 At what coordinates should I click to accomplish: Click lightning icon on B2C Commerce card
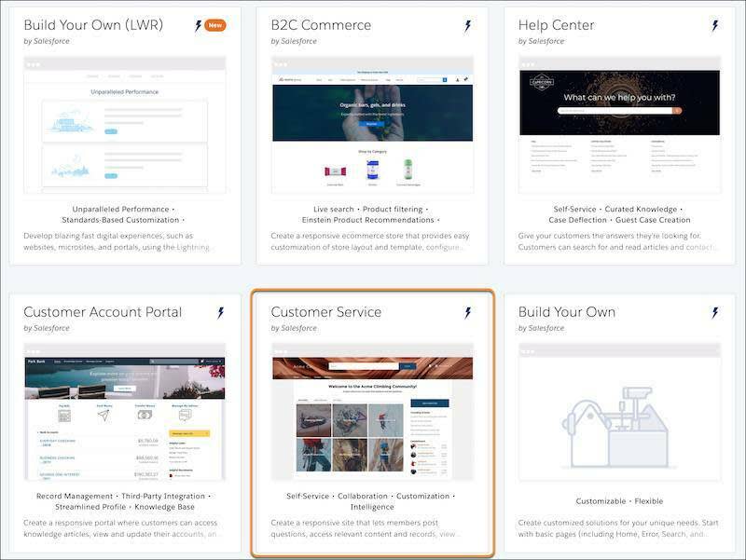468,26
